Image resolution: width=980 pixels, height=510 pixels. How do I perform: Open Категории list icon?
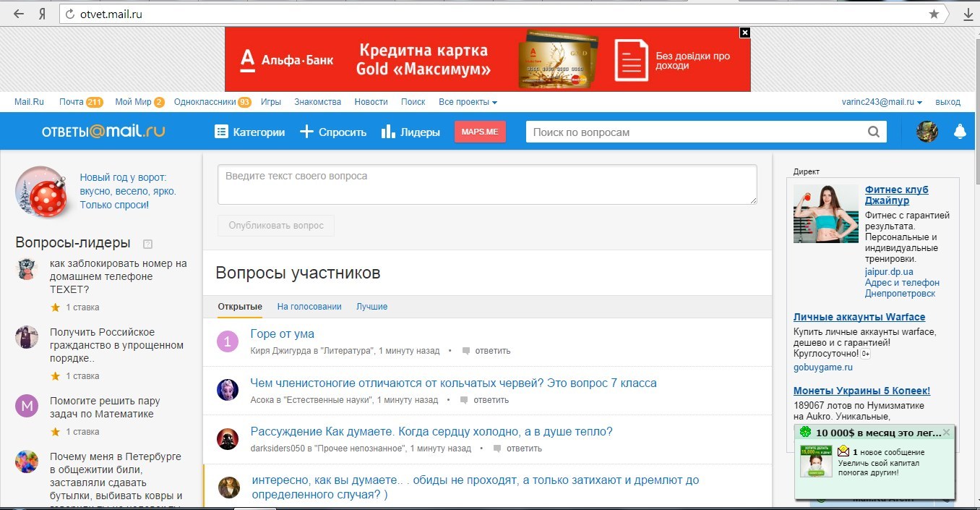coord(221,132)
